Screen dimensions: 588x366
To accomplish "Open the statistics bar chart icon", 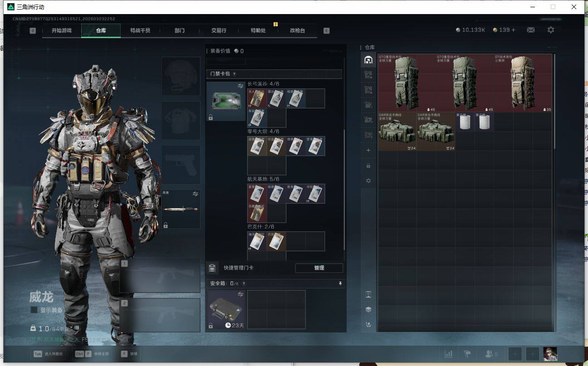I will click(448, 354).
